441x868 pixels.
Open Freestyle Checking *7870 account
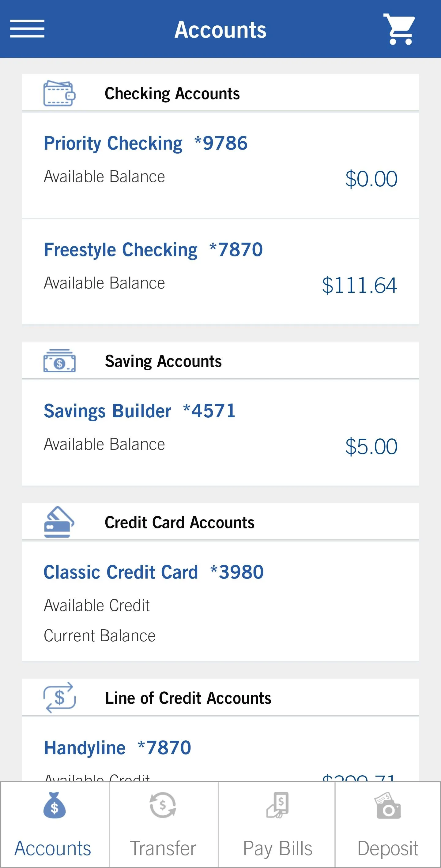(x=221, y=272)
